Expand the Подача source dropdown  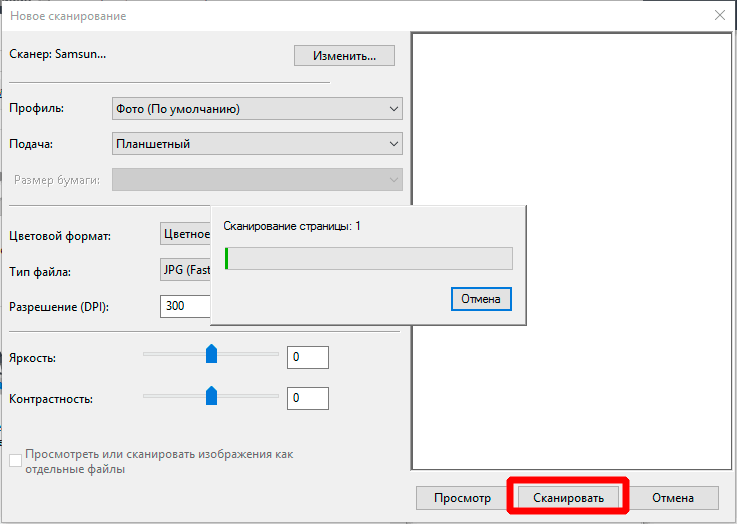coord(258,144)
